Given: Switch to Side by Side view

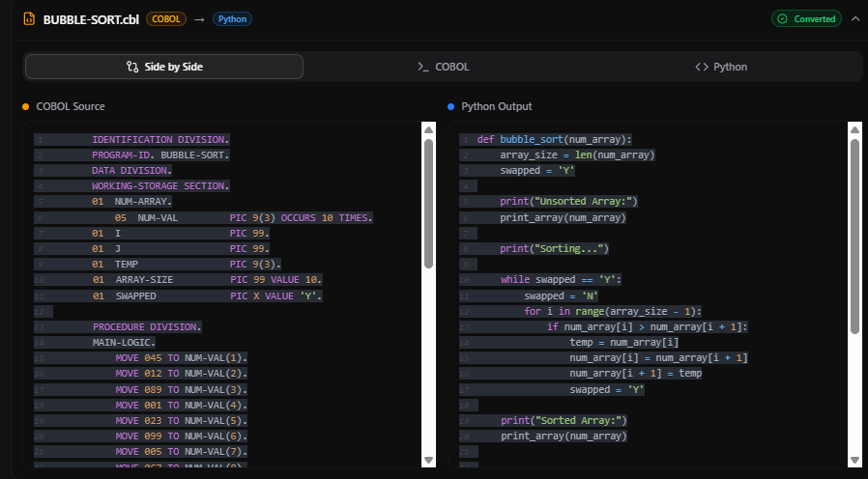Looking at the screenshot, I should tap(164, 67).
